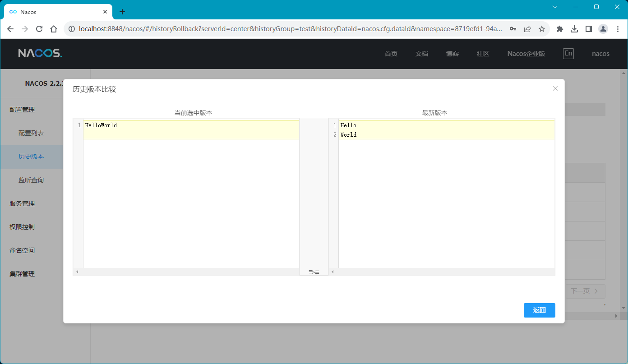
Task: Click the merge arrows icon between diff panes
Action: [x=314, y=272]
